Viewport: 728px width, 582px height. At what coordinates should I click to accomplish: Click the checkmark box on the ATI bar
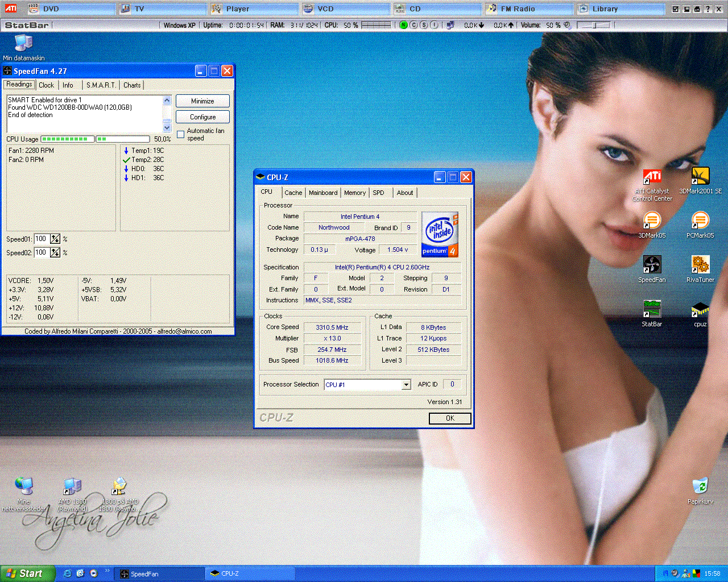pyautogui.click(x=675, y=9)
